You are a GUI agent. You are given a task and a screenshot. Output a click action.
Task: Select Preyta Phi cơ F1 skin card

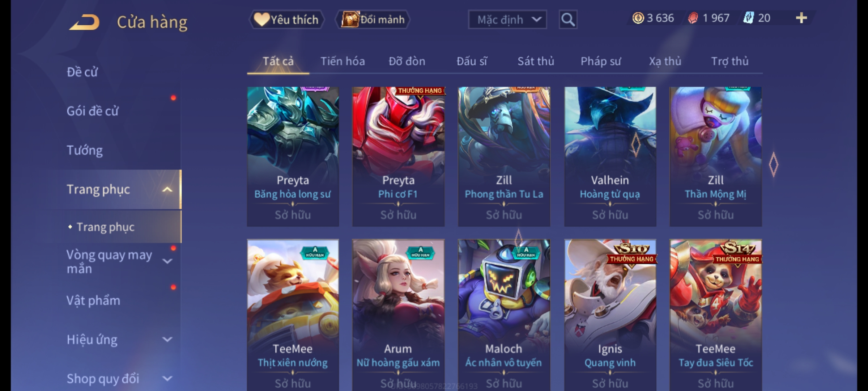[398, 156]
